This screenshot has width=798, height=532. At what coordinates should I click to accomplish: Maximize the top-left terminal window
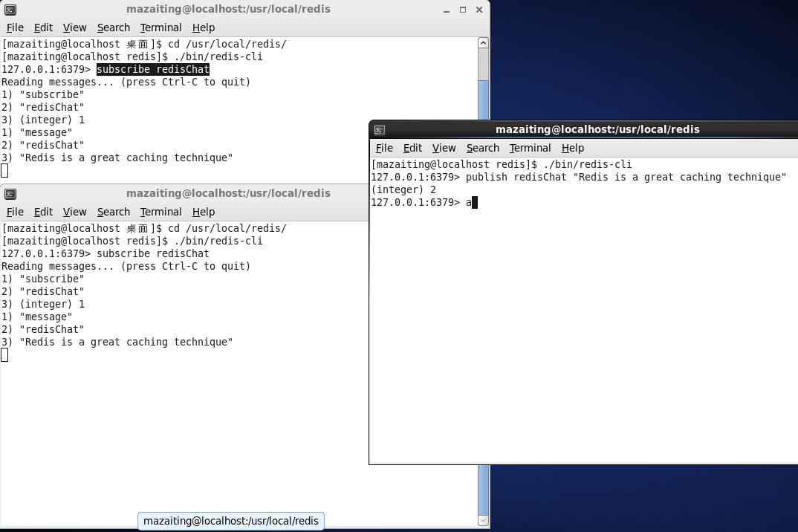[x=463, y=10]
